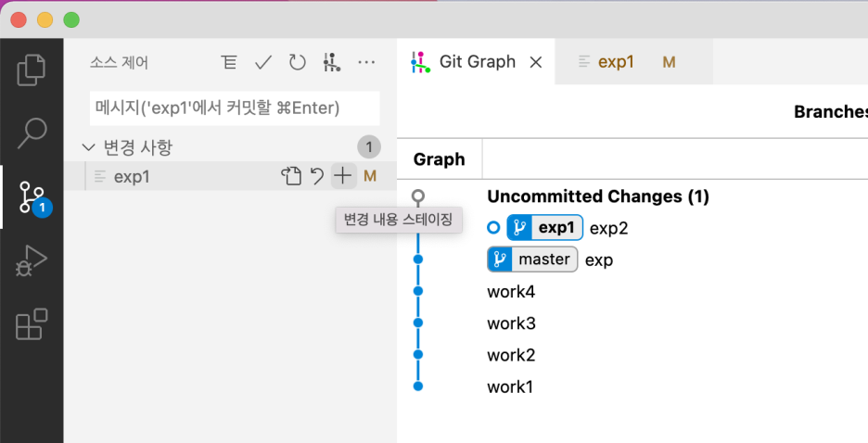Collapse the 변경 사항 section
Screen dimensions: 868x443
[x=88, y=147]
